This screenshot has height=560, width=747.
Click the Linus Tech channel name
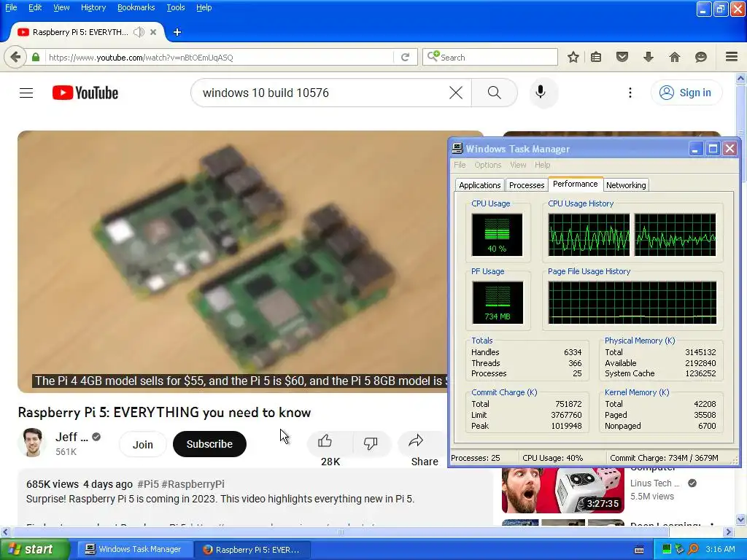pyautogui.click(x=655, y=483)
